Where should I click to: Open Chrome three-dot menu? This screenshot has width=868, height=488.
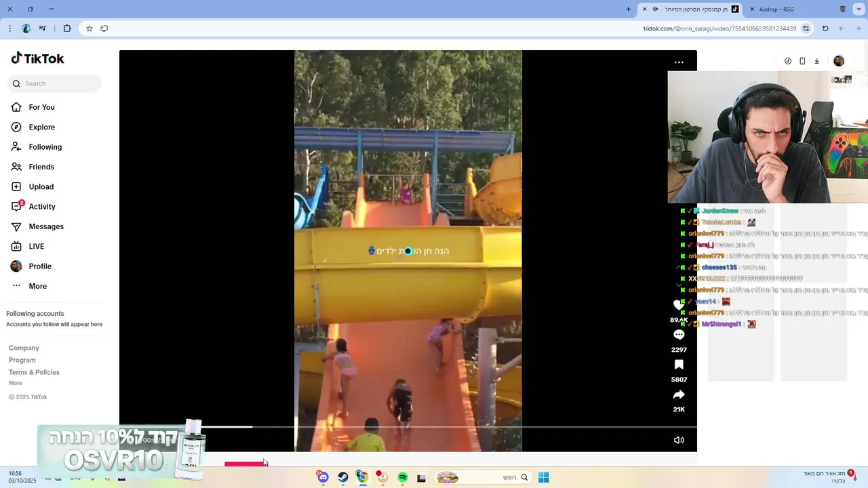click(9, 28)
